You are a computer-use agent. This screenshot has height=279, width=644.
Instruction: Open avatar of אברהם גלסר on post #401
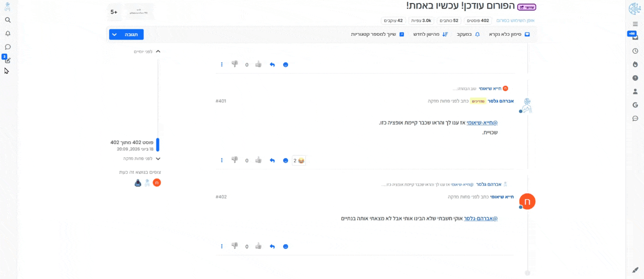click(527, 105)
